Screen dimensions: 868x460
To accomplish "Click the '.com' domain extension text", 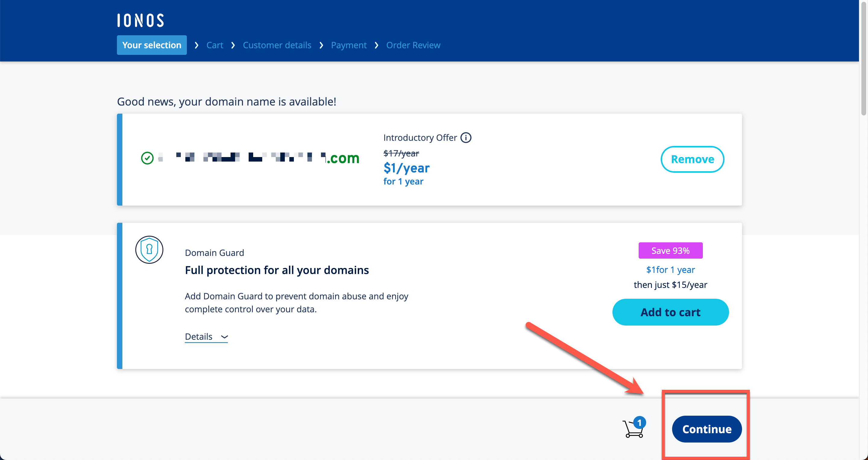I will (x=343, y=158).
